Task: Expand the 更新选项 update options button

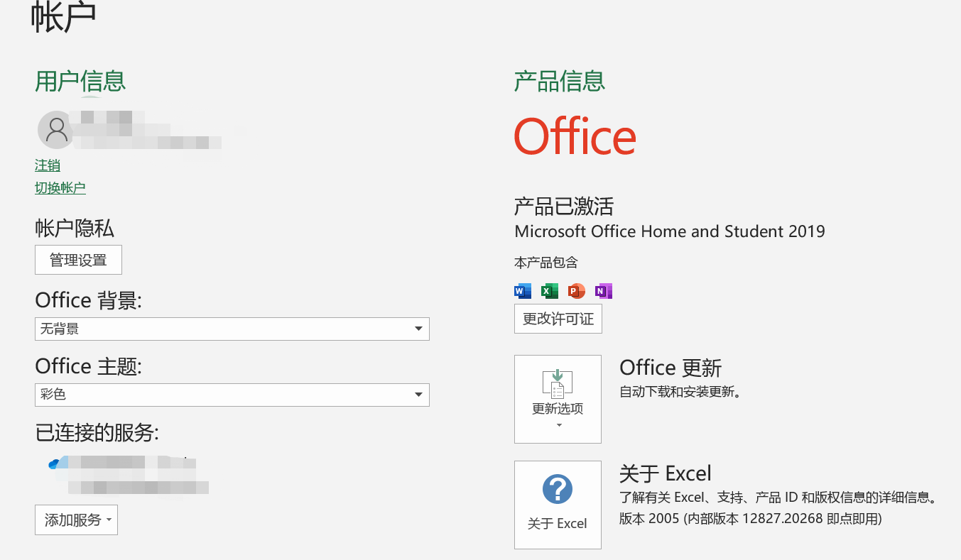Action: (x=558, y=400)
